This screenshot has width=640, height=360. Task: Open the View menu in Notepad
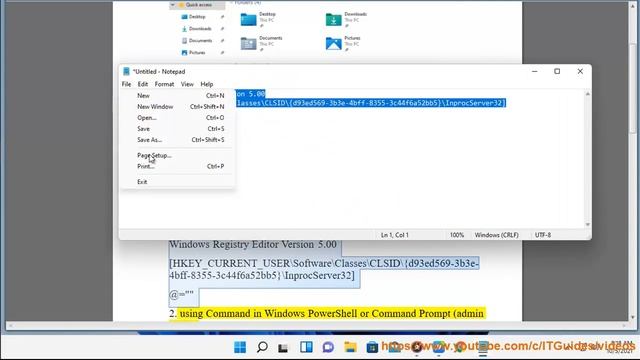click(x=187, y=84)
